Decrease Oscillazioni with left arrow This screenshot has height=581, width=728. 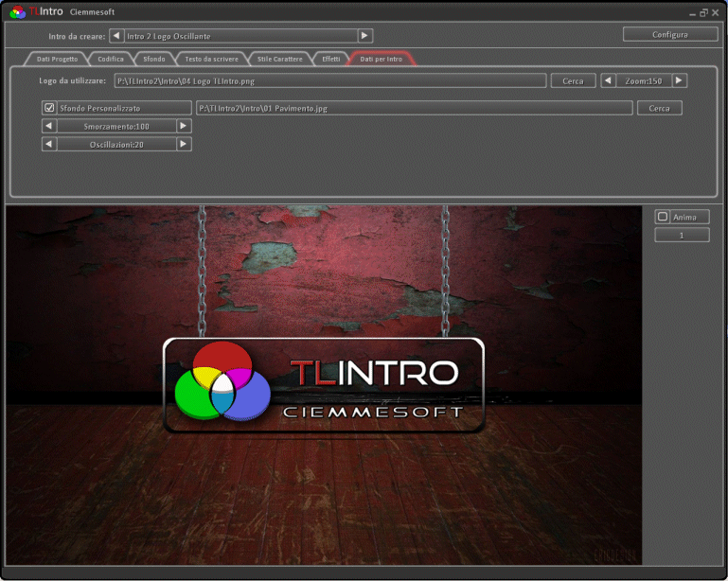49,145
